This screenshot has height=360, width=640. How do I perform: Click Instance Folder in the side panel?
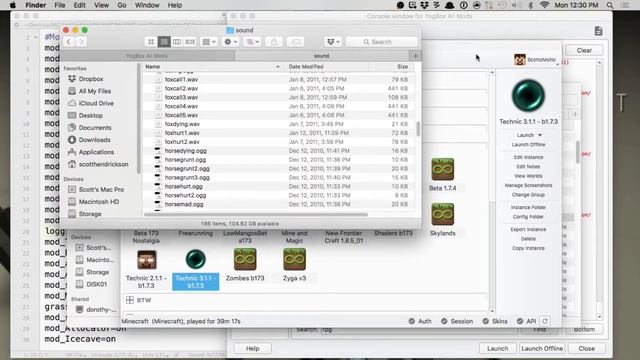528,207
